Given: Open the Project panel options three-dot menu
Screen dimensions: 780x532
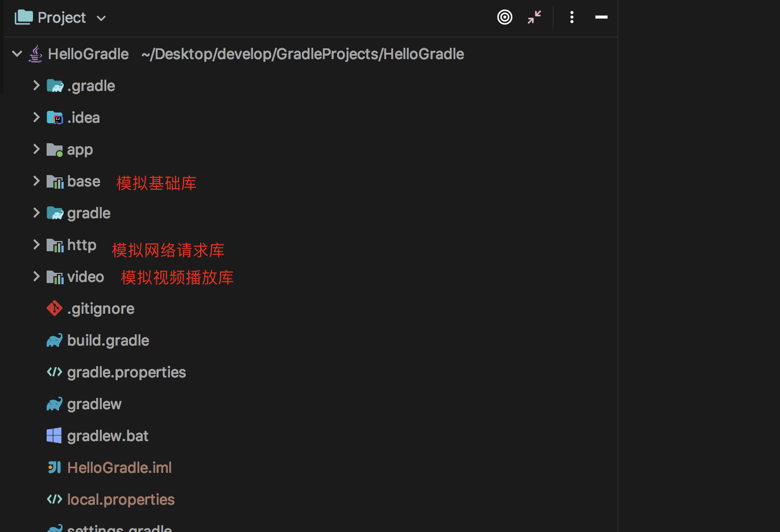Looking at the screenshot, I should 572,17.
